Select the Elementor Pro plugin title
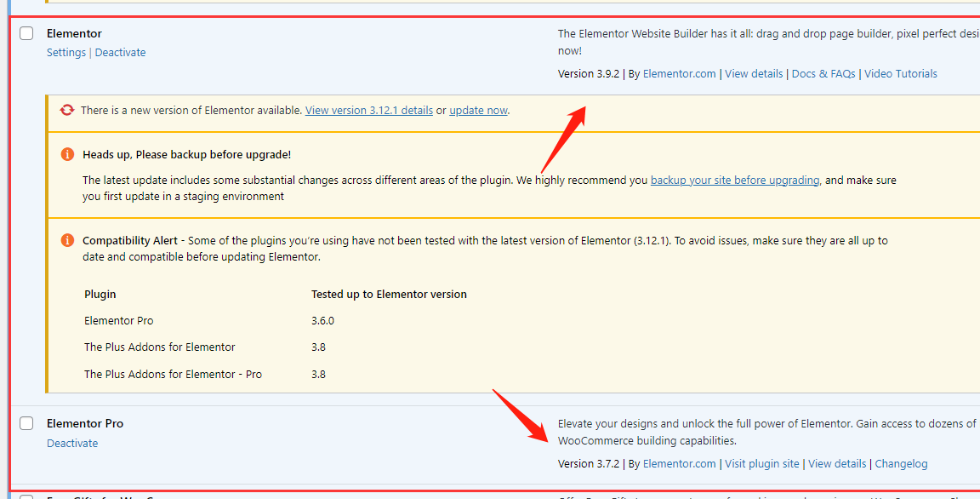This screenshot has height=499, width=980. click(85, 423)
